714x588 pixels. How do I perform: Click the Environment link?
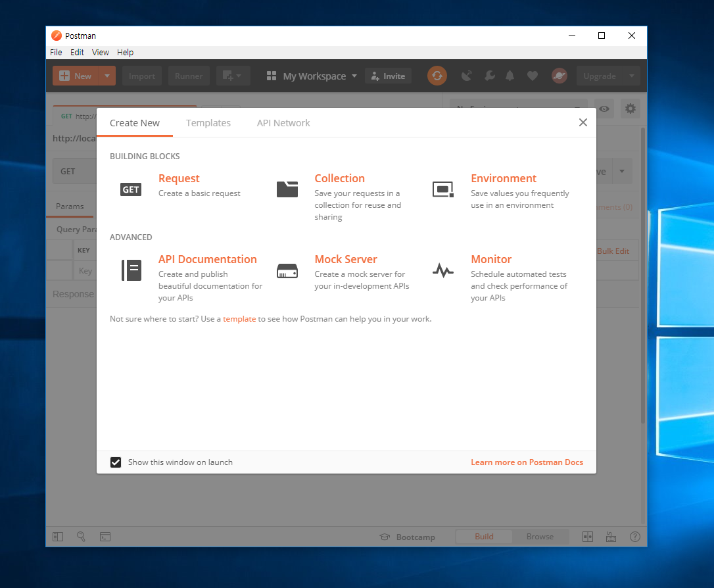504,178
